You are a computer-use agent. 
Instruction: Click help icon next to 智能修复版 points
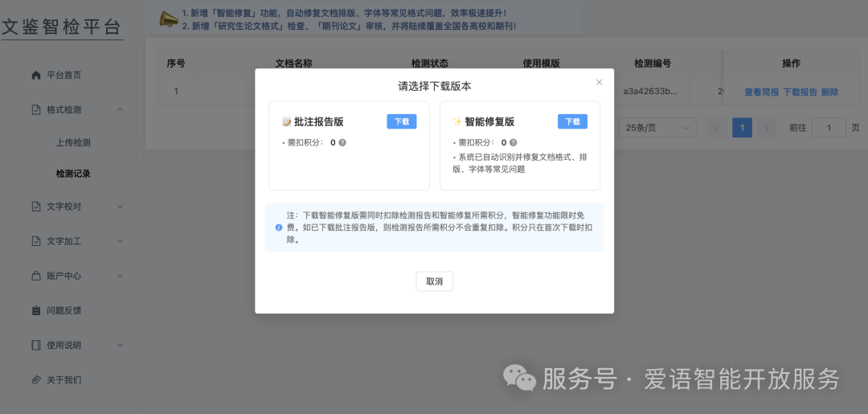514,142
